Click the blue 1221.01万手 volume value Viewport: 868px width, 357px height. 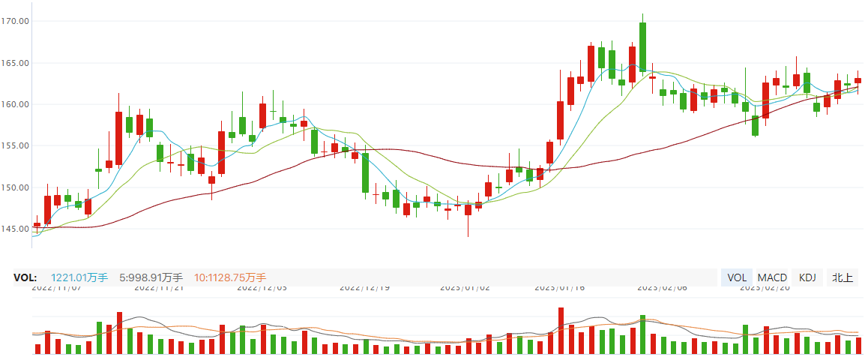coord(79,277)
